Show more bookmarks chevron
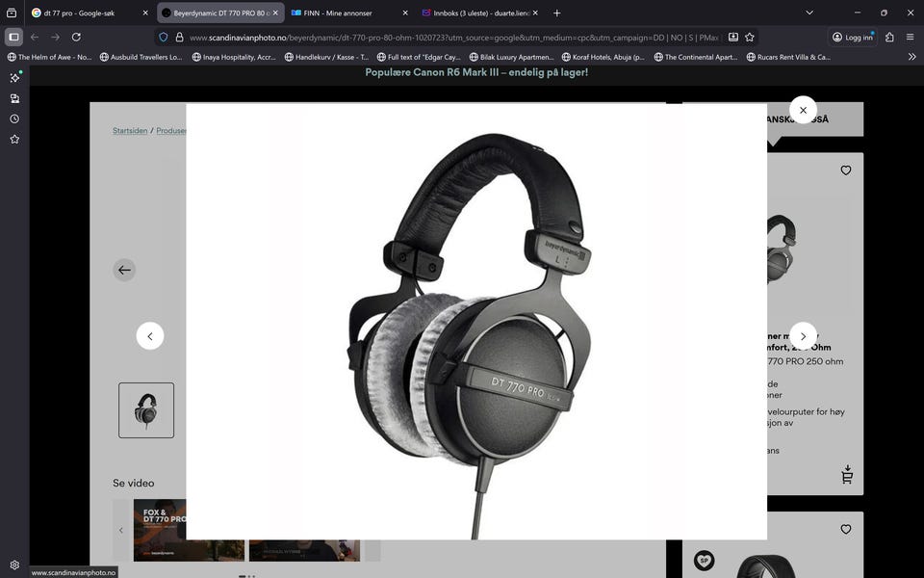This screenshot has width=924, height=578. [911, 57]
